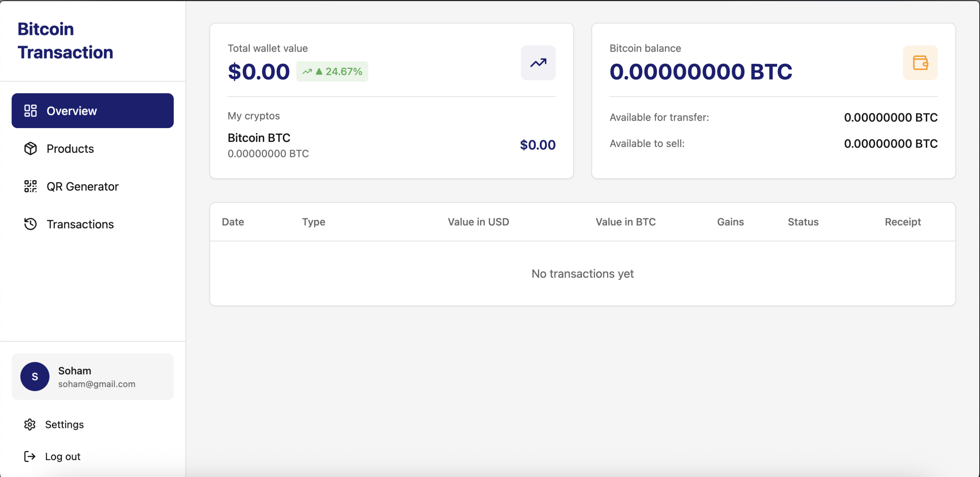This screenshot has width=980, height=477.
Task: Open the QR Generator page
Action: (x=82, y=187)
